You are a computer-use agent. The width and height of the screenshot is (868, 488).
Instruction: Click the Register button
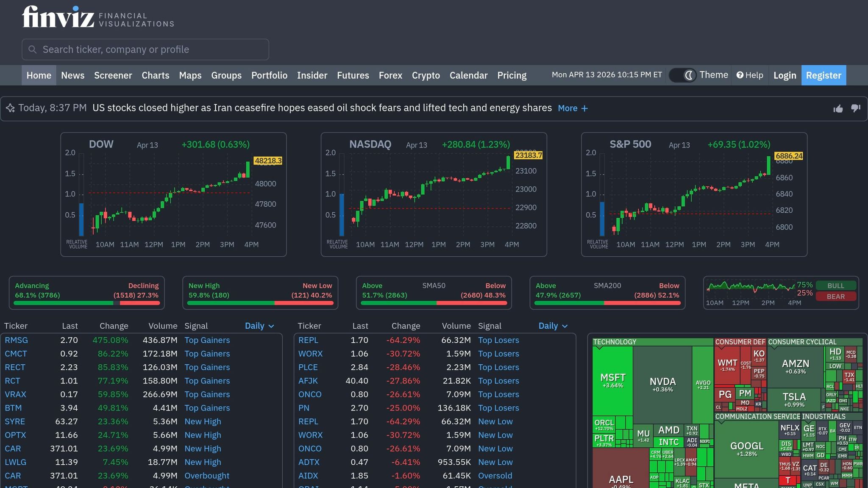(823, 75)
